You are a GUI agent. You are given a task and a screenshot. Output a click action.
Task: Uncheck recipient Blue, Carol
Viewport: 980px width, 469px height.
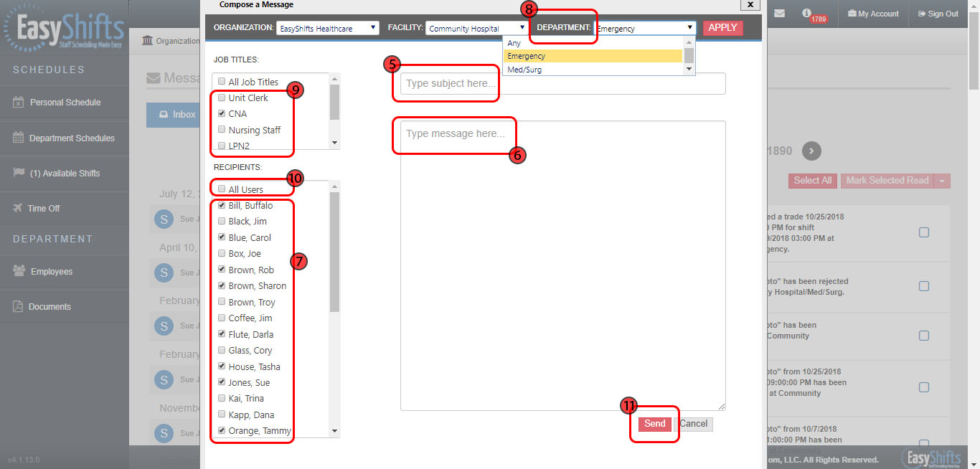click(222, 237)
